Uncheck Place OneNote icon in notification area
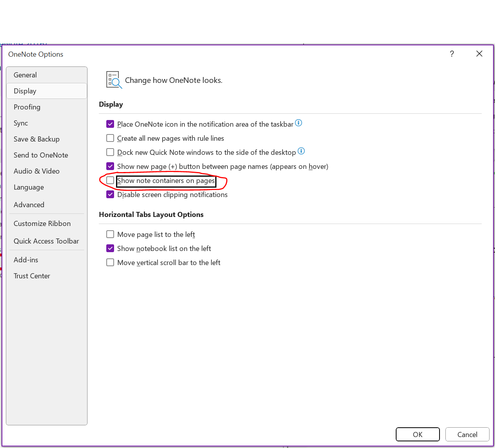Image resolution: width=495 pixels, height=448 pixels. tap(110, 124)
